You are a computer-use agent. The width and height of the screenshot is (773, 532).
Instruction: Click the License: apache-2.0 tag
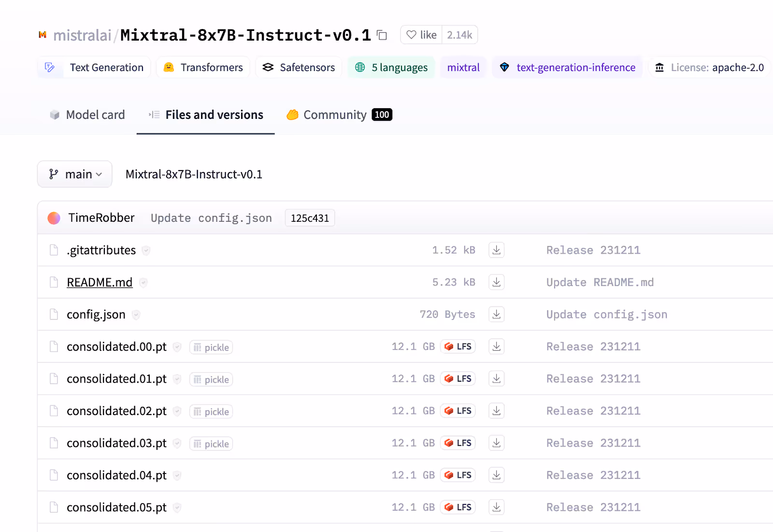709,67
